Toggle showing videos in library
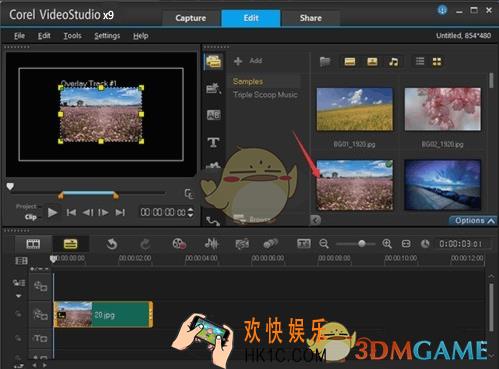The image size is (499, 369). [x=350, y=62]
